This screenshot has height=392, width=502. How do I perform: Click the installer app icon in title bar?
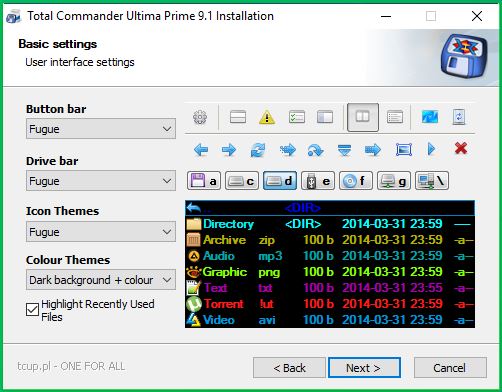coord(14,16)
